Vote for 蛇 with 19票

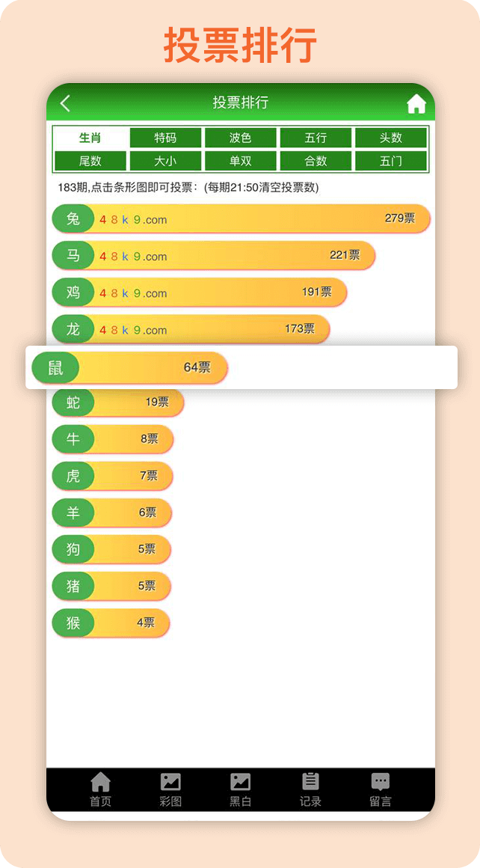click(x=118, y=403)
